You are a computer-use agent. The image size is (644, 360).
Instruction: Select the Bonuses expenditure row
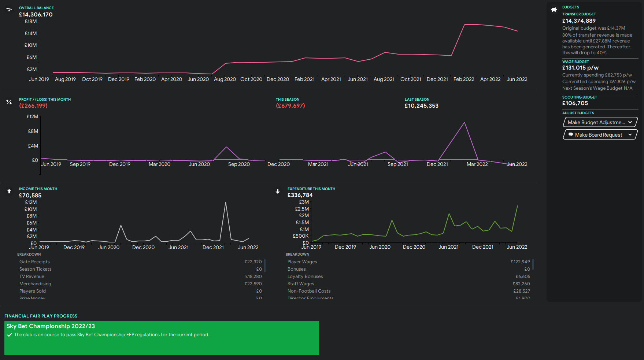pyautogui.click(x=409, y=269)
